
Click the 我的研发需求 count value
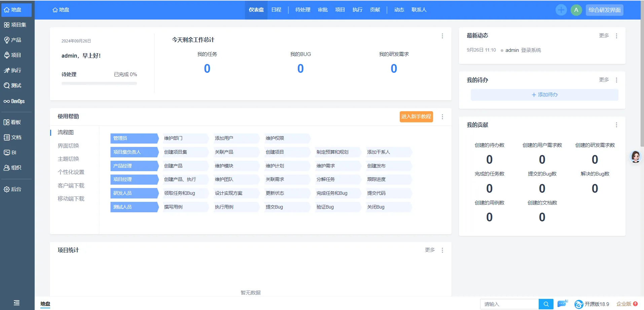click(x=394, y=69)
